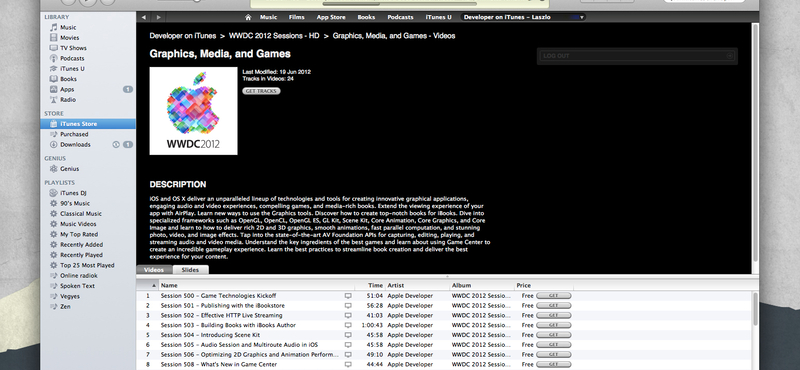
Task: Open the Classical Music smart playlist icon
Action: tap(54, 214)
